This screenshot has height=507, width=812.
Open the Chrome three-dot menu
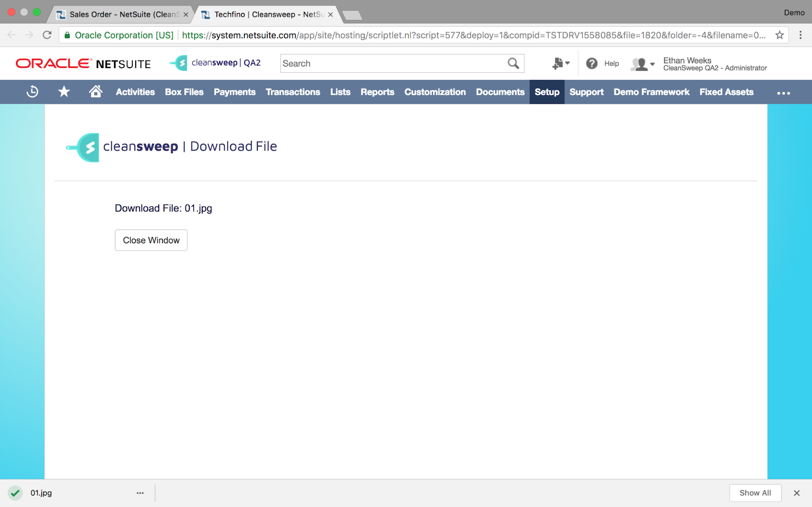[x=800, y=35]
